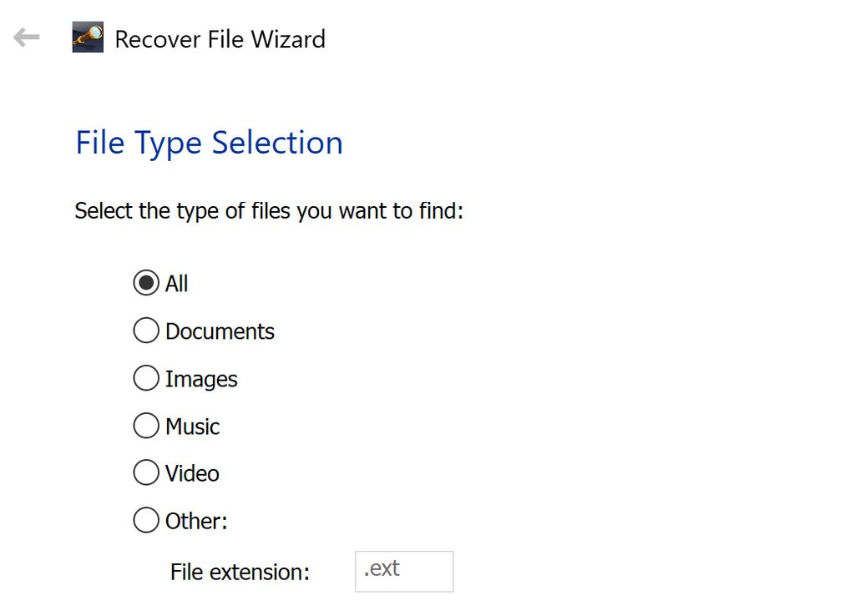Pick Music from the file types
Image resolution: width=855 pixels, height=616 pixels.
pyautogui.click(x=145, y=426)
